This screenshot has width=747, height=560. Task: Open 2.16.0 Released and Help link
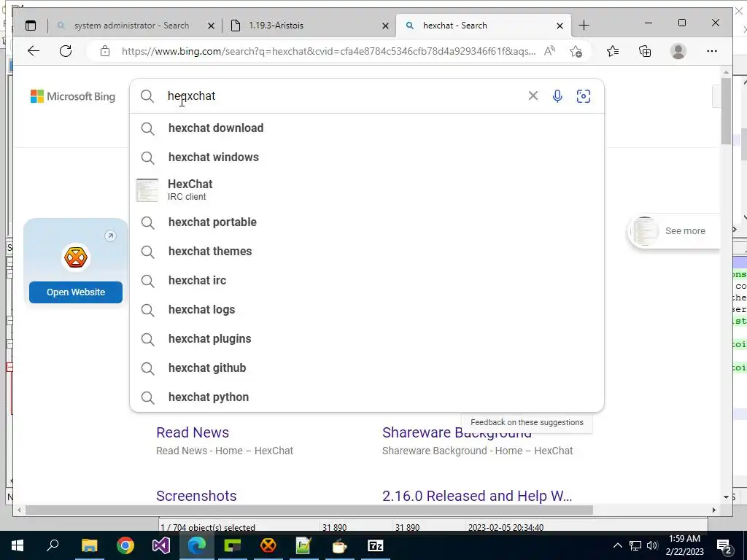click(x=477, y=496)
